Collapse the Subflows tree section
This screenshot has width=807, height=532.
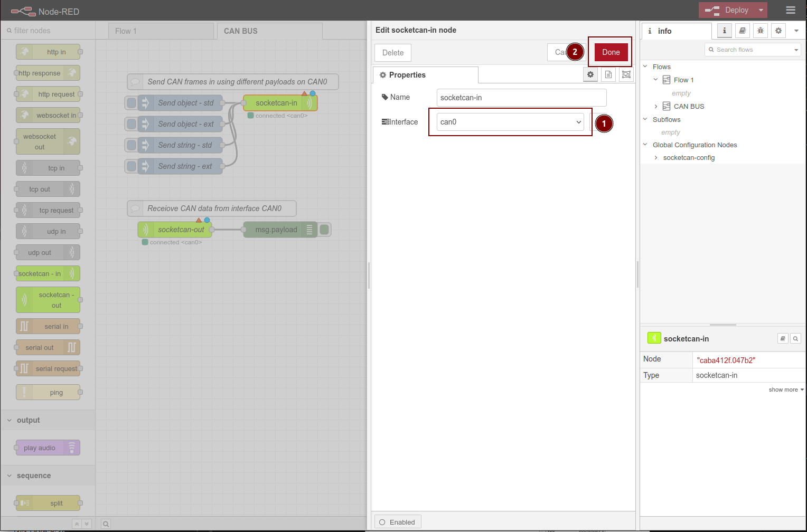click(645, 119)
